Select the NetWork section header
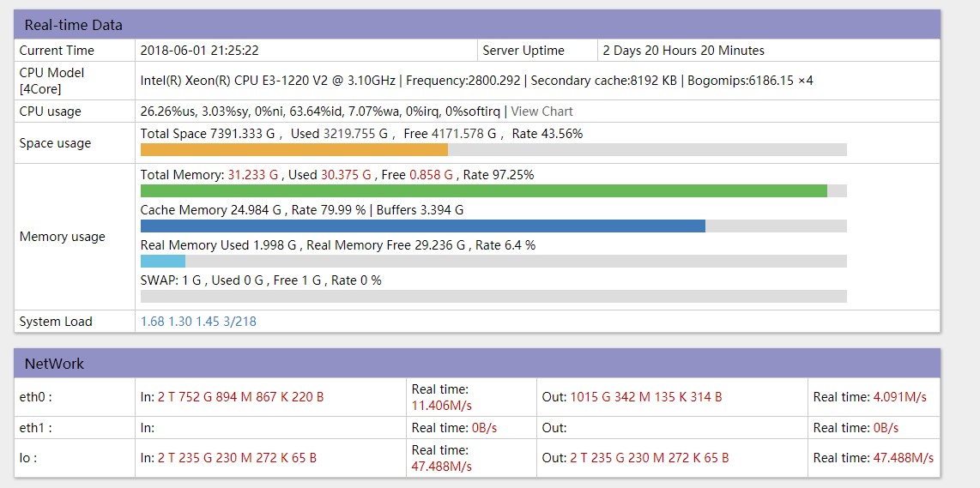 pos(55,364)
